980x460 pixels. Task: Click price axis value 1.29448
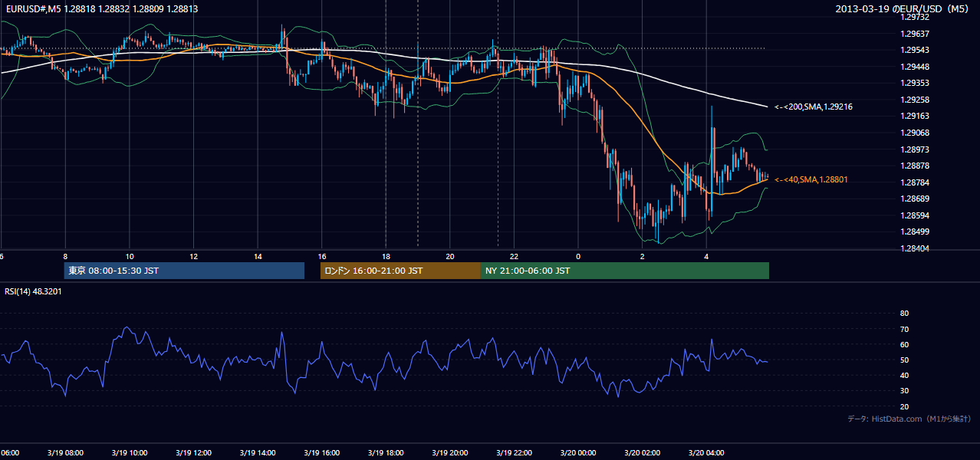(915, 67)
